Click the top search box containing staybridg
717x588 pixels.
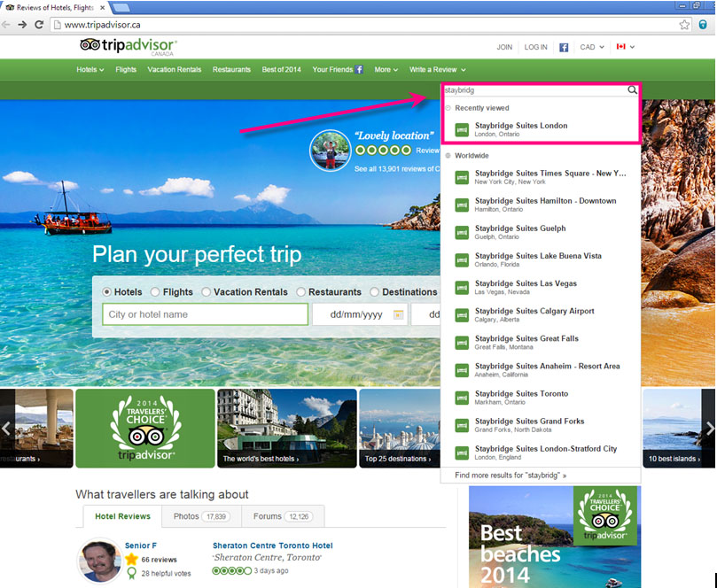click(x=535, y=90)
